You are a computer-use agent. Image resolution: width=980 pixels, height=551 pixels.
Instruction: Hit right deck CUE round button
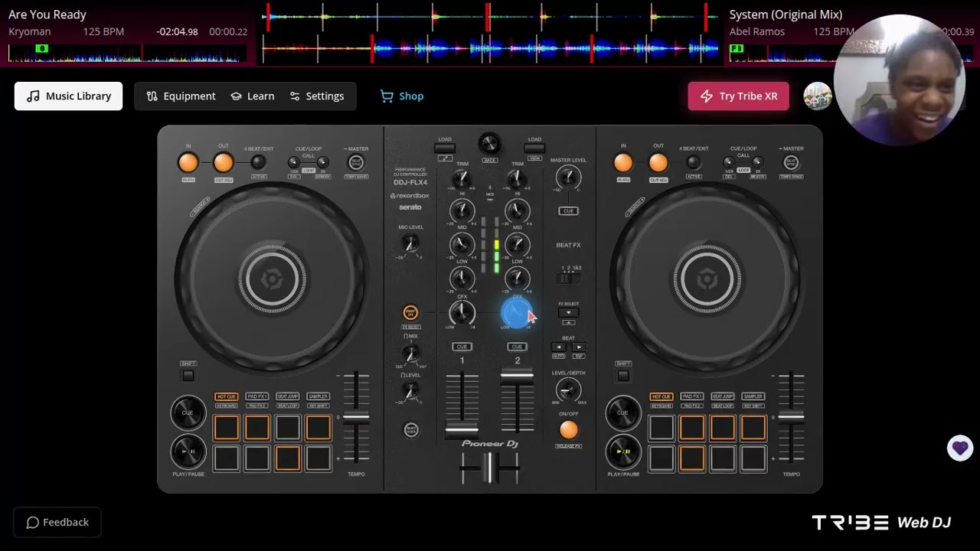tap(623, 413)
